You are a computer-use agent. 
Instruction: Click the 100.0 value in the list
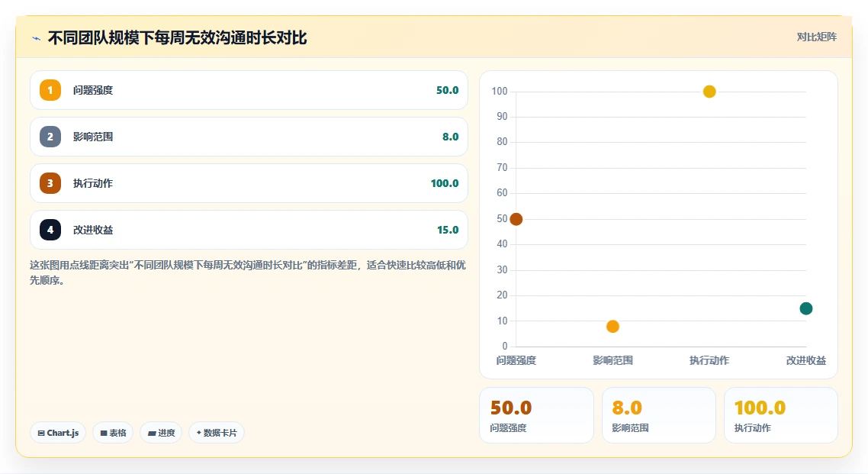point(445,183)
